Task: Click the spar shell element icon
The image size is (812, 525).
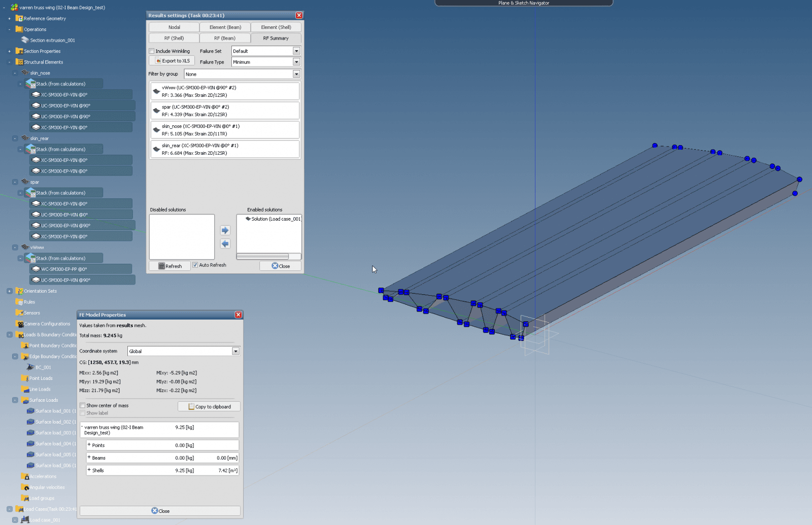Action: (x=25, y=182)
